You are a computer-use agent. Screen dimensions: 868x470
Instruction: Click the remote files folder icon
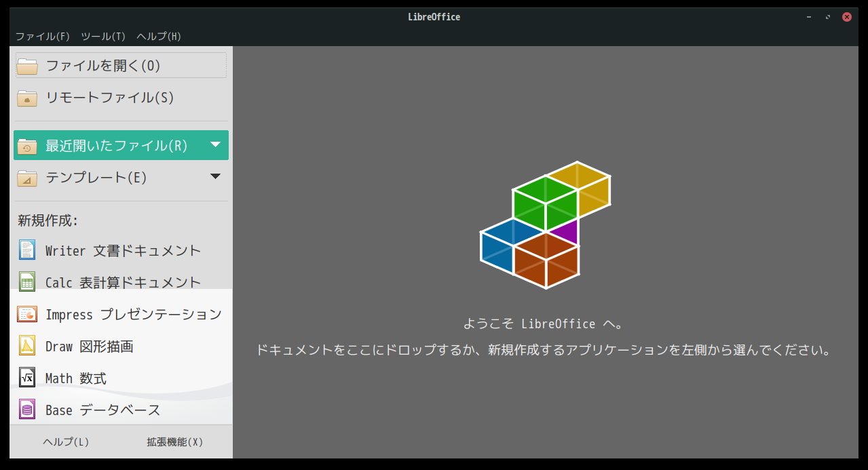pyautogui.click(x=27, y=98)
